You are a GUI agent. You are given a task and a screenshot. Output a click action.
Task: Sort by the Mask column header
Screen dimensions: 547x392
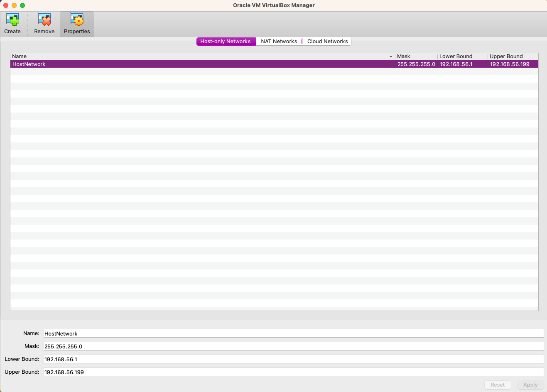[417, 56]
